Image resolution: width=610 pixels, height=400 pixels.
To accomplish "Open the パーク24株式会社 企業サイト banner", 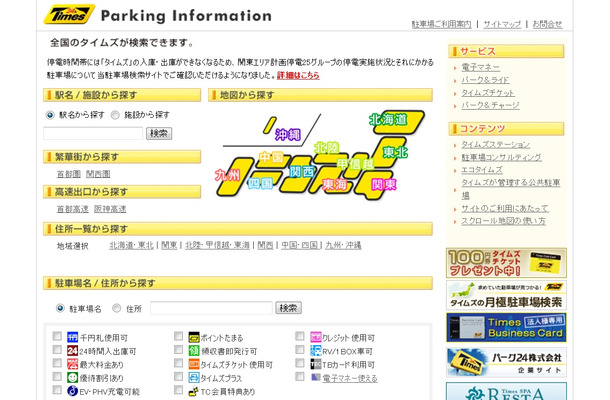I will [506, 363].
